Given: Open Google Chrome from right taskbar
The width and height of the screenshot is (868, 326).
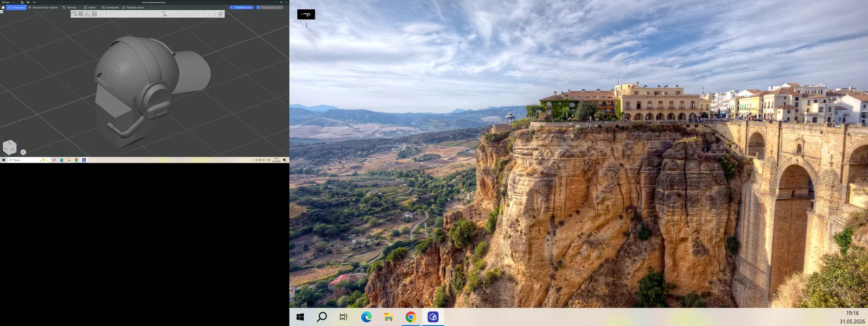Looking at the screenshot, I should [411, 317].
